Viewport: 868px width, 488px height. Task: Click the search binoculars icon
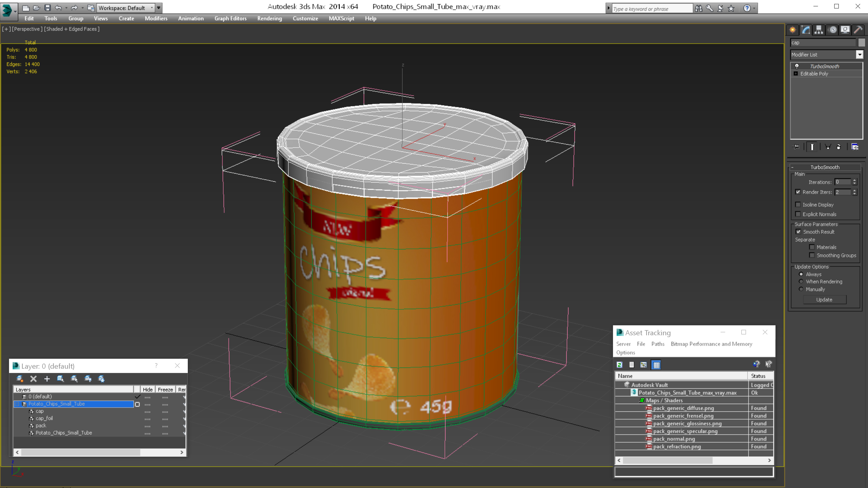(699, 8)
